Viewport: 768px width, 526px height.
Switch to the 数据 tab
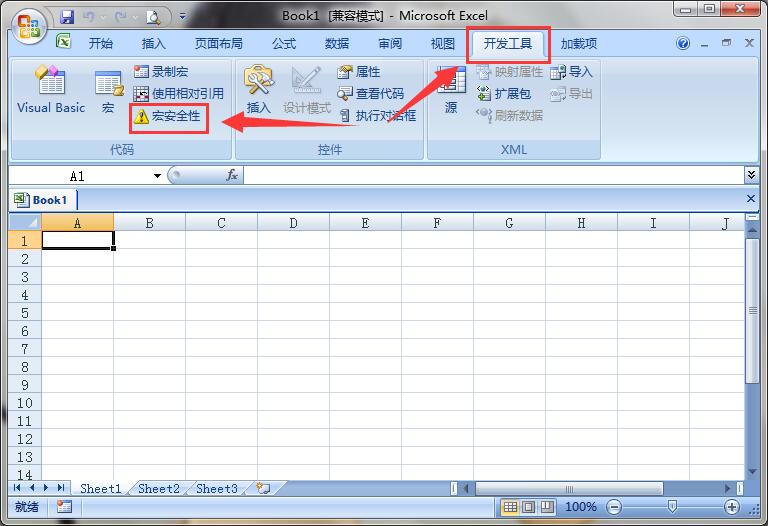click(x=337, y=44)
